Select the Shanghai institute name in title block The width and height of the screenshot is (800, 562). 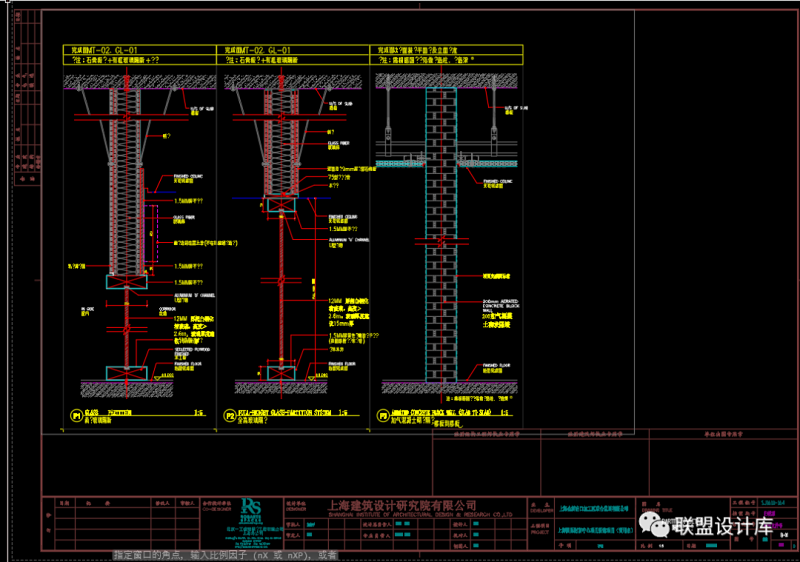[392, 505]
